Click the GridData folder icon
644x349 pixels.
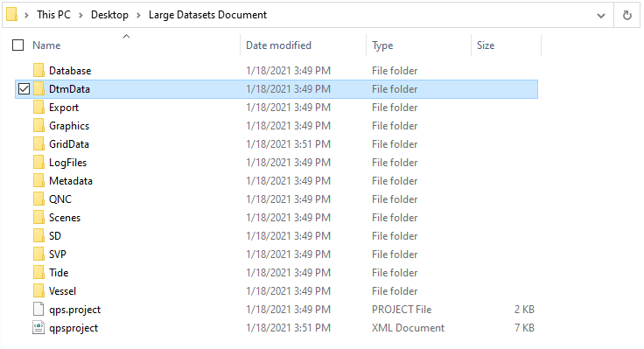(38, 144)
